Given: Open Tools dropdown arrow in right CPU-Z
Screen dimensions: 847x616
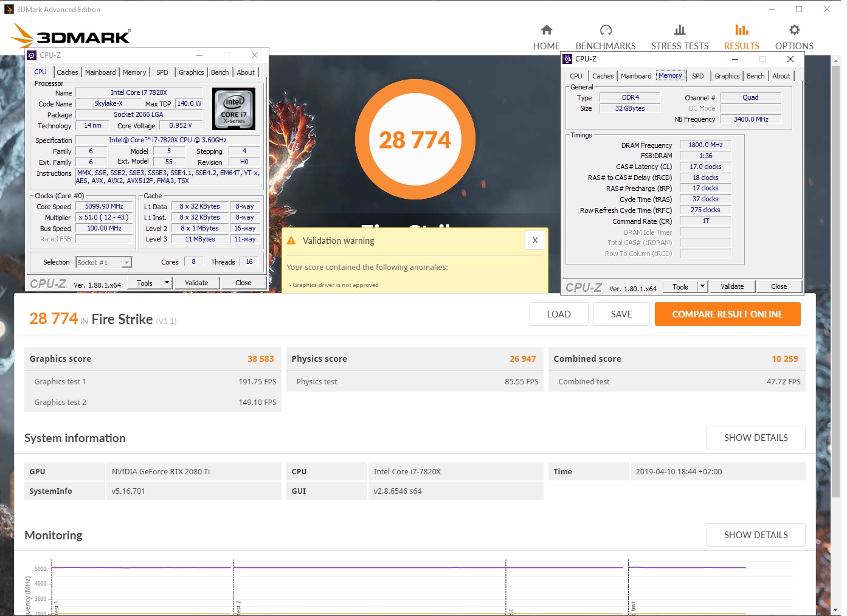Looking at the screenshot, I should tap(702, 286).
